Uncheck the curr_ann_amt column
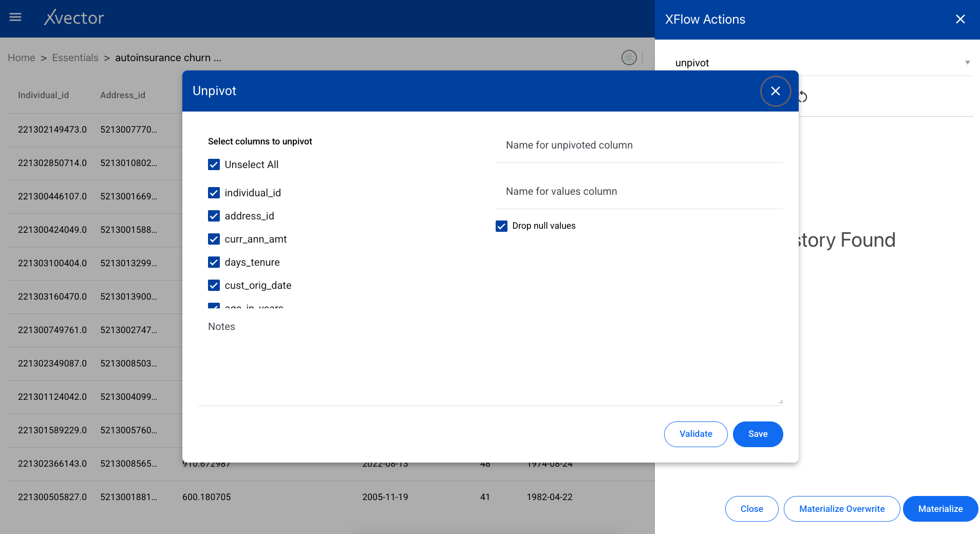 [x=214, y=239]
